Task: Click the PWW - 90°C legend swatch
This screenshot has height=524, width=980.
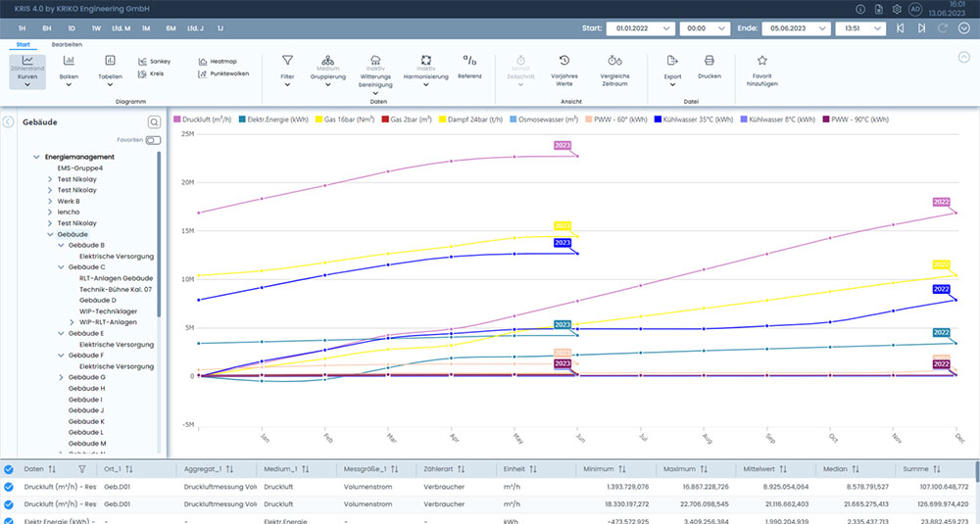Action: pyautogui.click(x=826, y=119)
